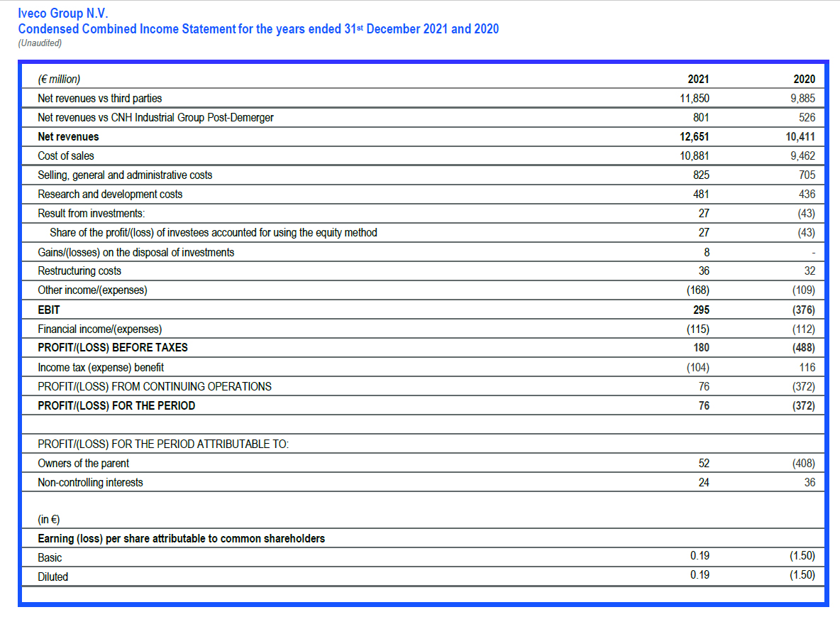Select 'Other income/(expenses)' label
The height and width of the screenshot is (617, 840).
92,290
